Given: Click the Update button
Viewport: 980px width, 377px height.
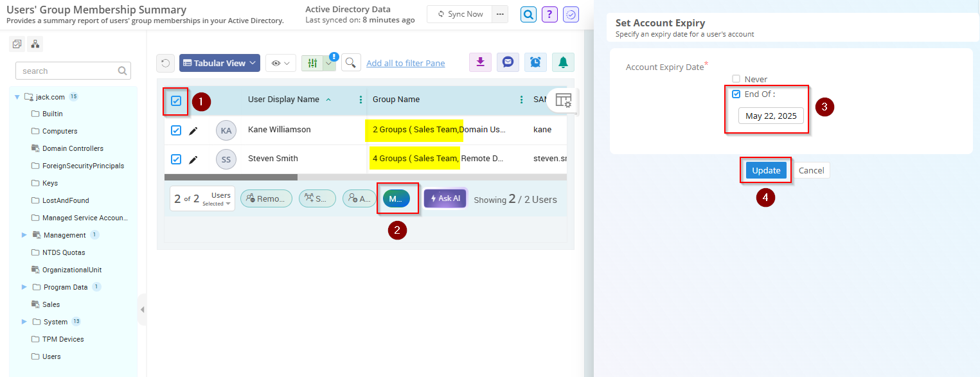Looking at the screenshot, I should (765, 170).
